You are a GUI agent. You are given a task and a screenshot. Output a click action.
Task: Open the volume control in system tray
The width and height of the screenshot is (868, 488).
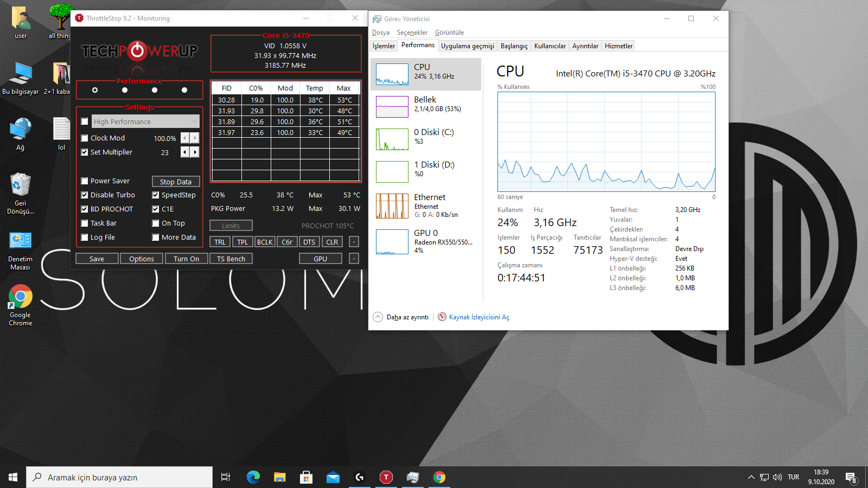pyautogui.click(x=777, y=477)
